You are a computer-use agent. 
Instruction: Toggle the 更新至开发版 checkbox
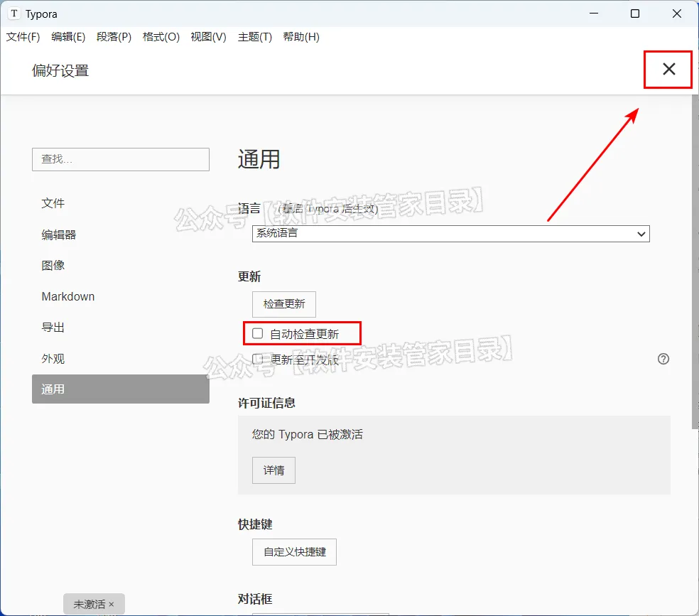pyautogui.click(x=258, y=359)
